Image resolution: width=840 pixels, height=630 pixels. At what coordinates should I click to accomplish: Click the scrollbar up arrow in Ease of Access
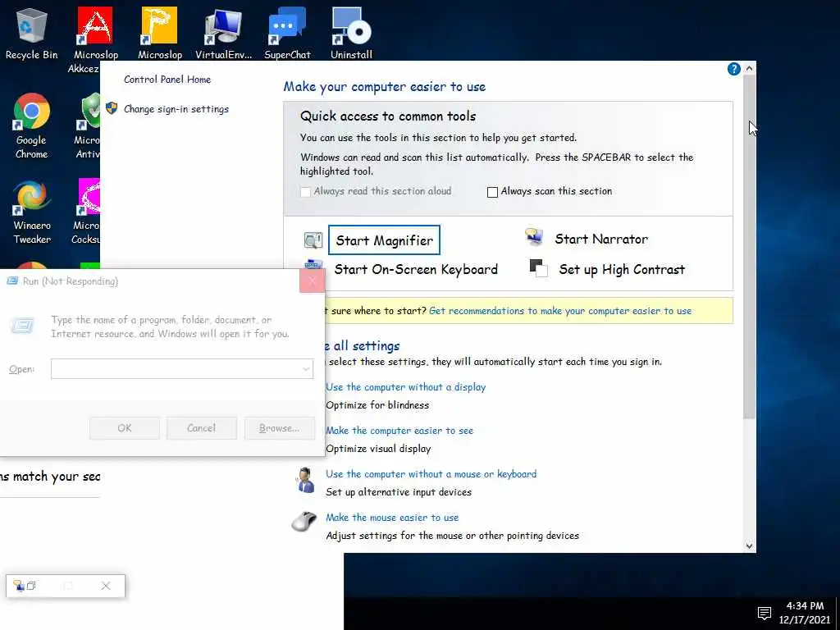(749, 68)
